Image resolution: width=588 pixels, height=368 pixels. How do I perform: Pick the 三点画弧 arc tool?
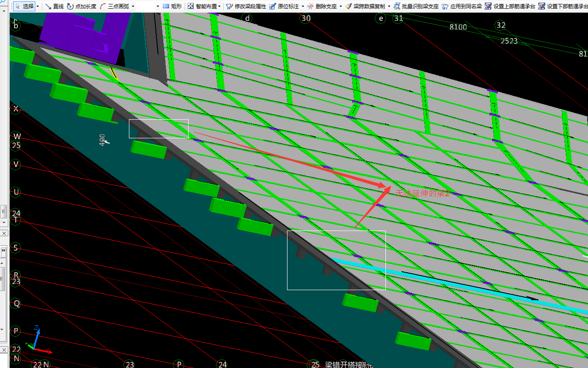pyautogui.click(x=114, y=7)
